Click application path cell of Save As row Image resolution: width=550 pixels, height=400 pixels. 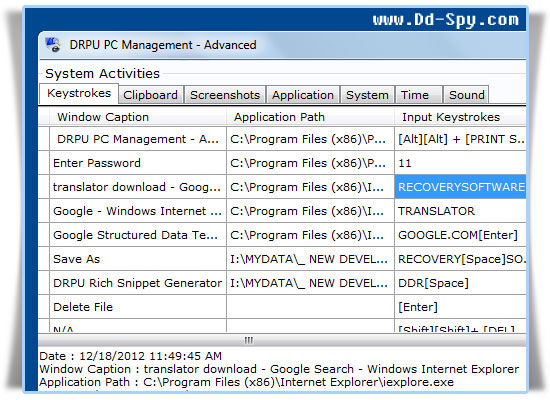pyautogui.click(x=310, y=259)
